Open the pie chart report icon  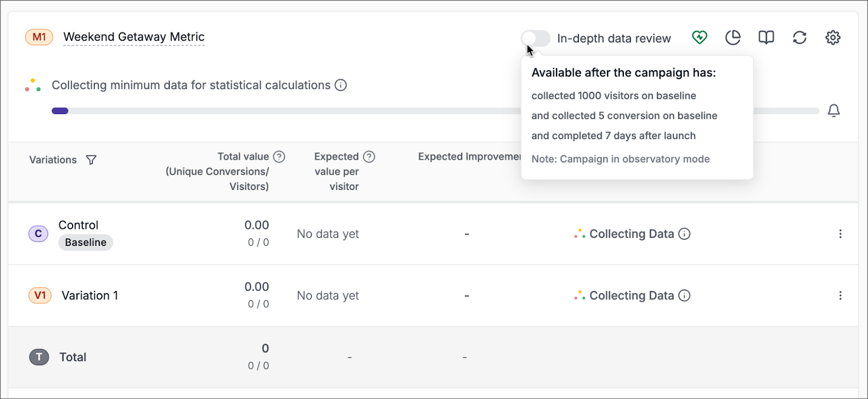733,37
